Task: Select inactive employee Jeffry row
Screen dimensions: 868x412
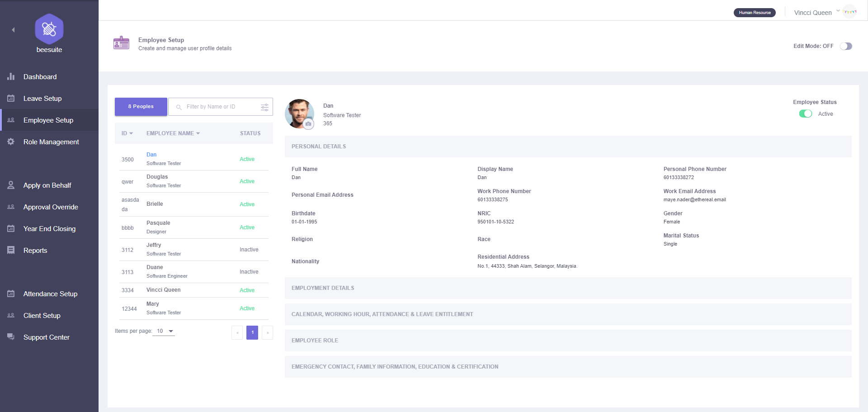Action: pos(194,250)
